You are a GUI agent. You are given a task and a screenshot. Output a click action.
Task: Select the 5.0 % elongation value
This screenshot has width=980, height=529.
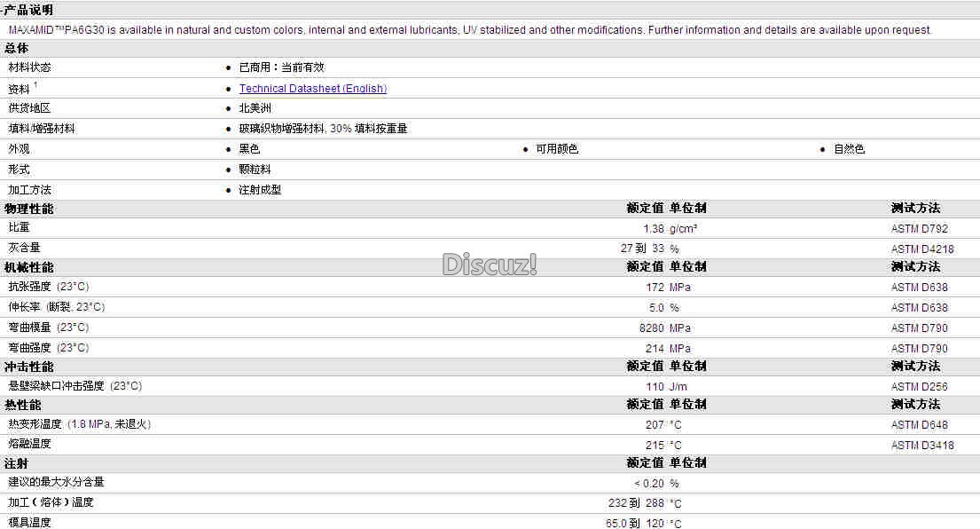point(663,308)
